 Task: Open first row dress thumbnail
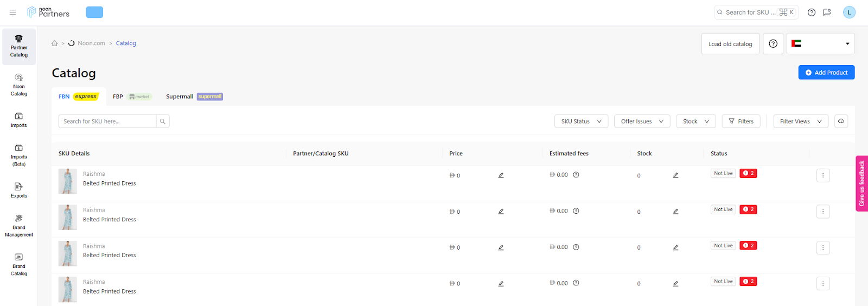[68, 181]
